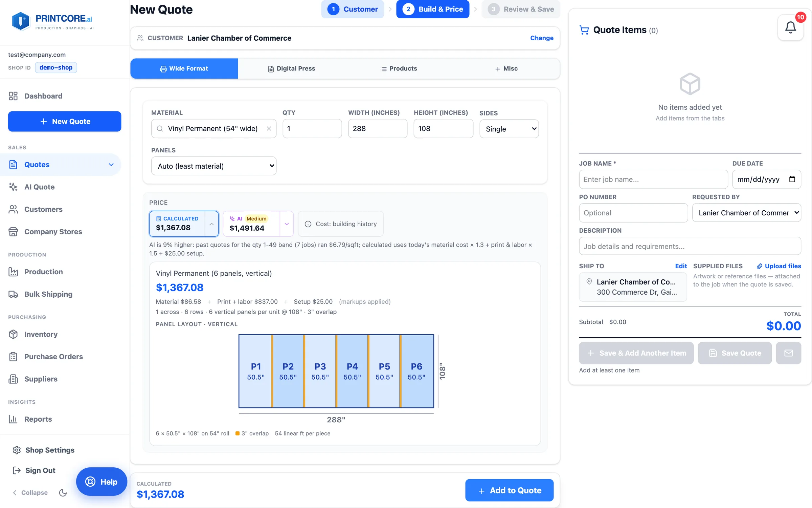Viewport: 812px width, 508px height.
Task: Click the PrintCore.ai logo
Action: click(x=52, y=21)
